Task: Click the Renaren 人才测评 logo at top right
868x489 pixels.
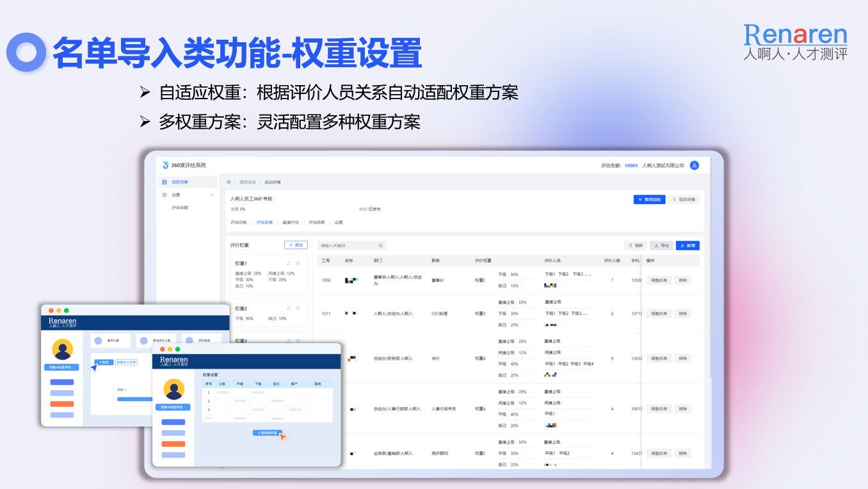Action: click(796, 42)
